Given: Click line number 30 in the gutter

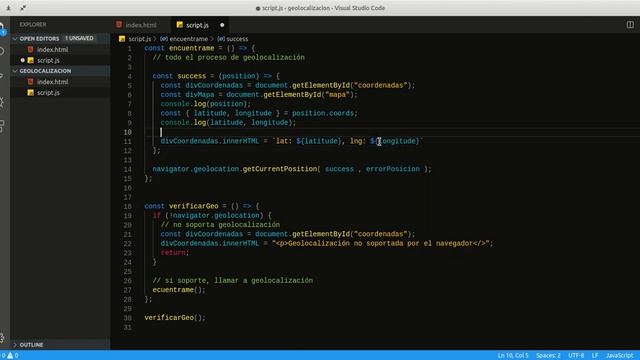Looking at the screenshot, I should 127,318.
